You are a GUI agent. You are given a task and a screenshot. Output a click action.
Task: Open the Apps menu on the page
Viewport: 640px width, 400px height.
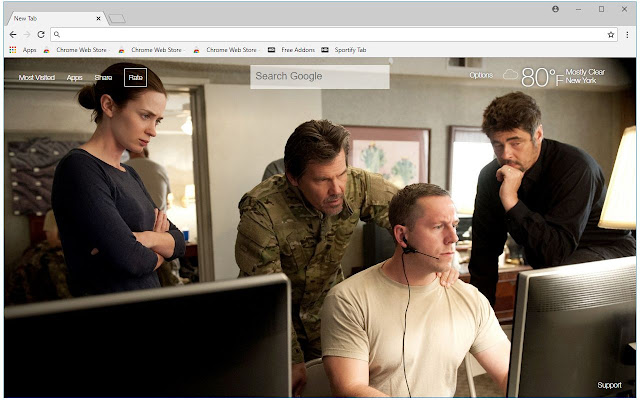coord(75,78)
